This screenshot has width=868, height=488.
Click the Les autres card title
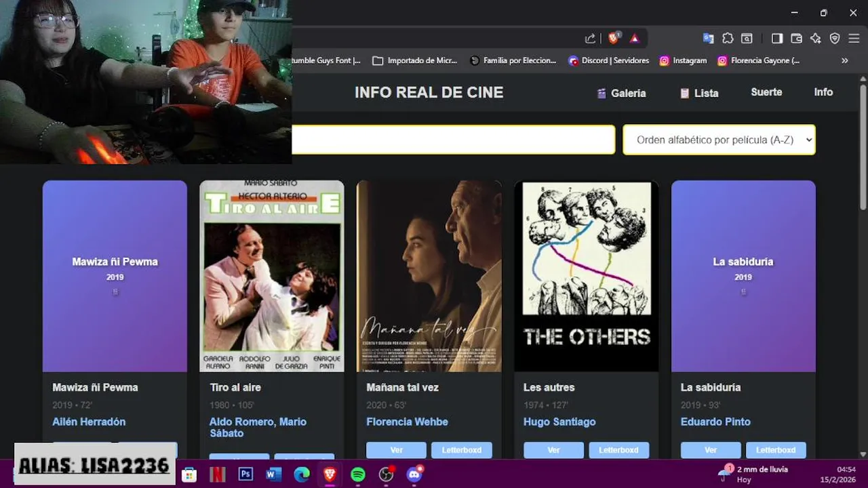tap(549, 388)
